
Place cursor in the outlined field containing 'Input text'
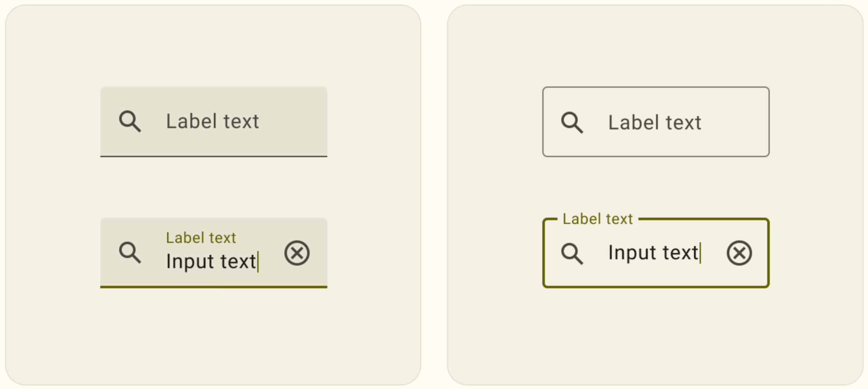(x=653, y=253)
